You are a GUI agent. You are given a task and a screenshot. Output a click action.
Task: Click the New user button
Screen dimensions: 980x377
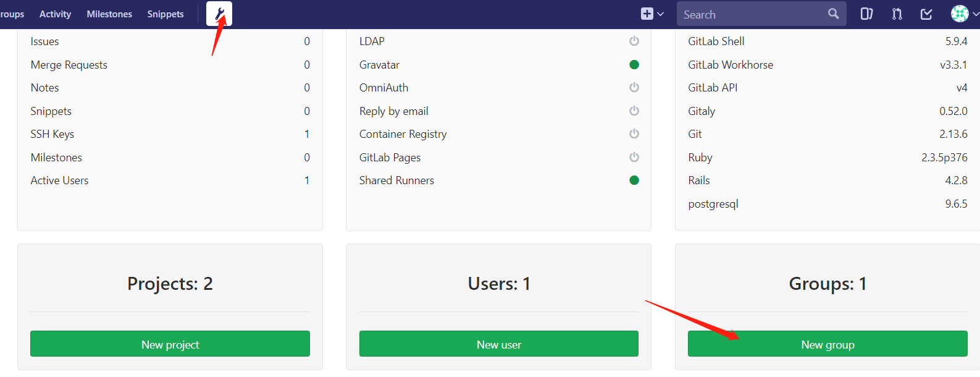499,344
